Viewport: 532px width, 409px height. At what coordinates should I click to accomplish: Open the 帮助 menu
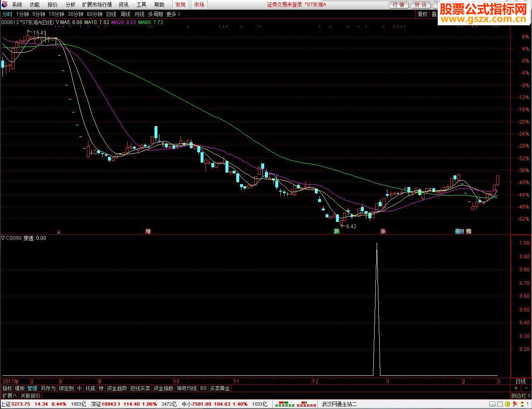tap(159, 5)
